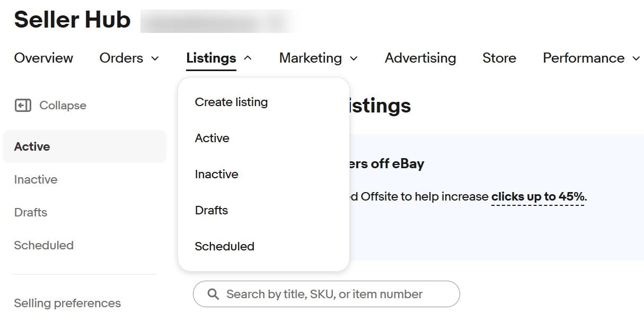Image resolution: width=644 pixels, height=321 pixels.
Task: Click the 'clicks up to 45%' link
Action: (x=537, y=197)
